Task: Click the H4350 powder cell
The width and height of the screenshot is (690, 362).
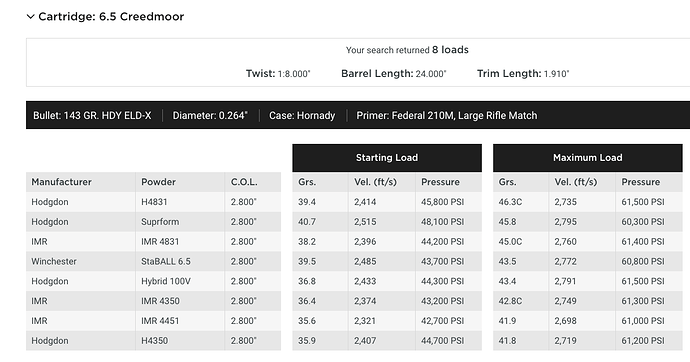Action: tap(180, 340)
